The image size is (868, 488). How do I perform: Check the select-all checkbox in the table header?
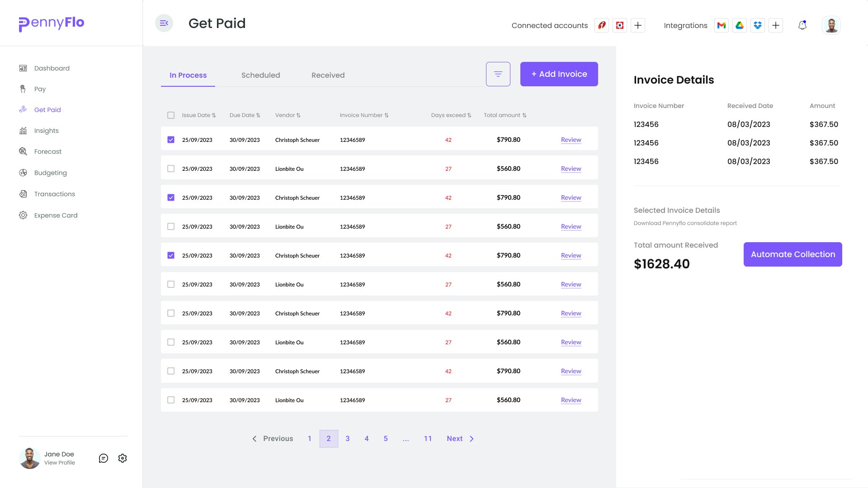point(171,115)
